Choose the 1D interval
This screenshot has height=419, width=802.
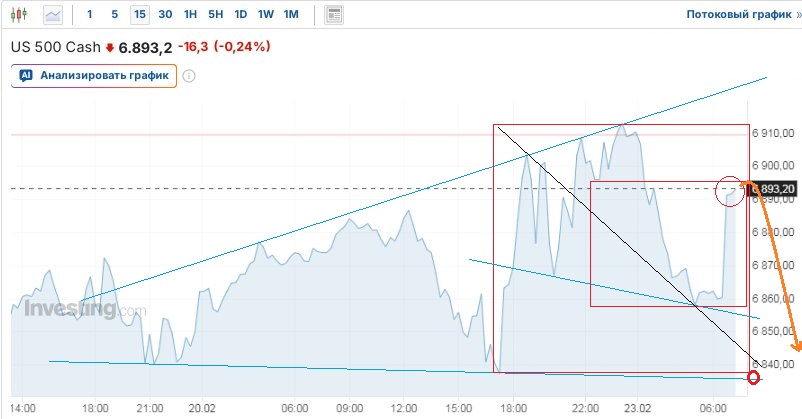(x=240, y=15)
